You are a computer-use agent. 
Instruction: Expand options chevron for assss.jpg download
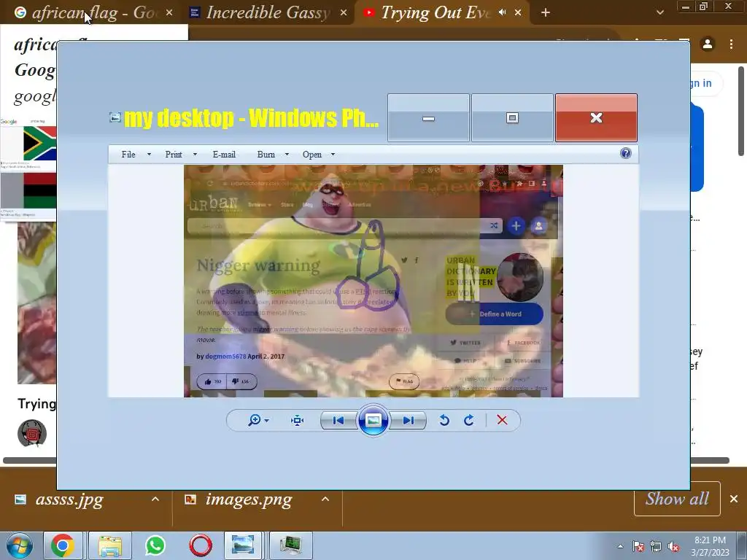(155, 499)
